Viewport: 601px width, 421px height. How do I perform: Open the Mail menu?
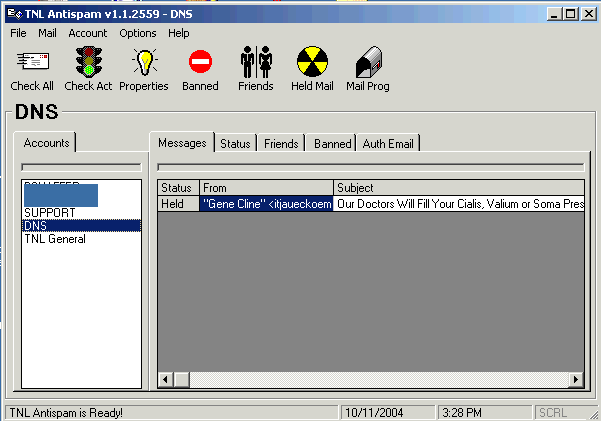coord(47,33)
